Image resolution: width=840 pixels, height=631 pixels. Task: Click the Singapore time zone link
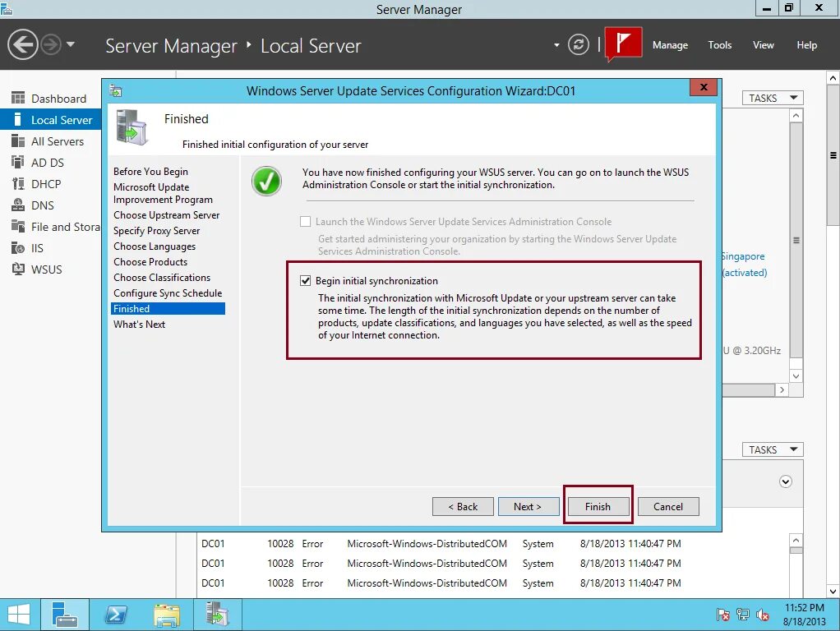744,256
